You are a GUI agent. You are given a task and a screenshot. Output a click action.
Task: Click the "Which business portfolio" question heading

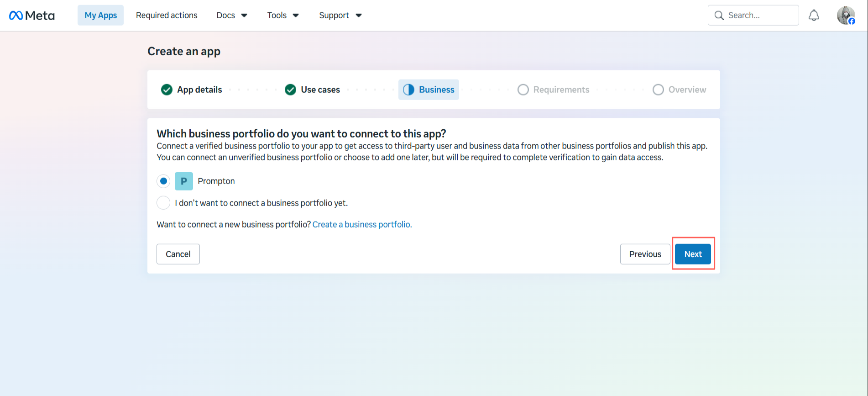pos(301,133)
